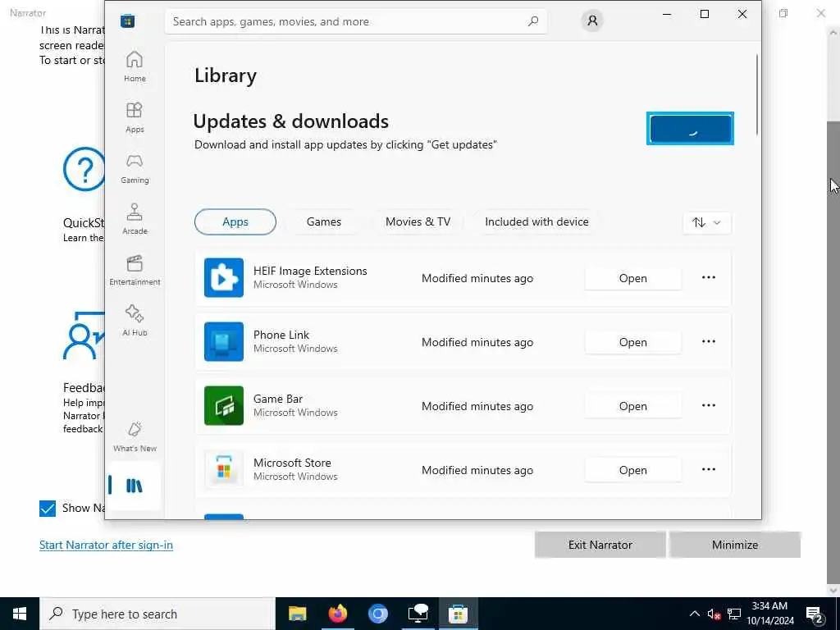Launch Chrome from taskbar
Viewport: 840px width, 630px height.
377,614
